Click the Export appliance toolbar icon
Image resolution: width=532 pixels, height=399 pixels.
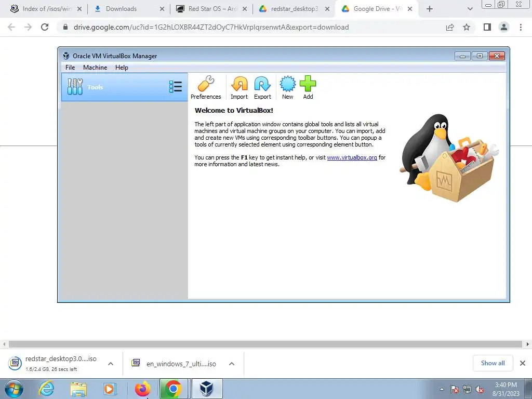coord(262,87)
